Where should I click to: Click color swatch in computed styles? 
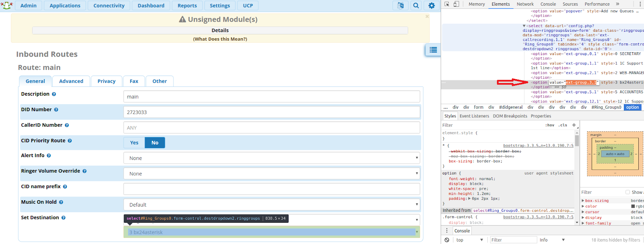coord(633,206)
